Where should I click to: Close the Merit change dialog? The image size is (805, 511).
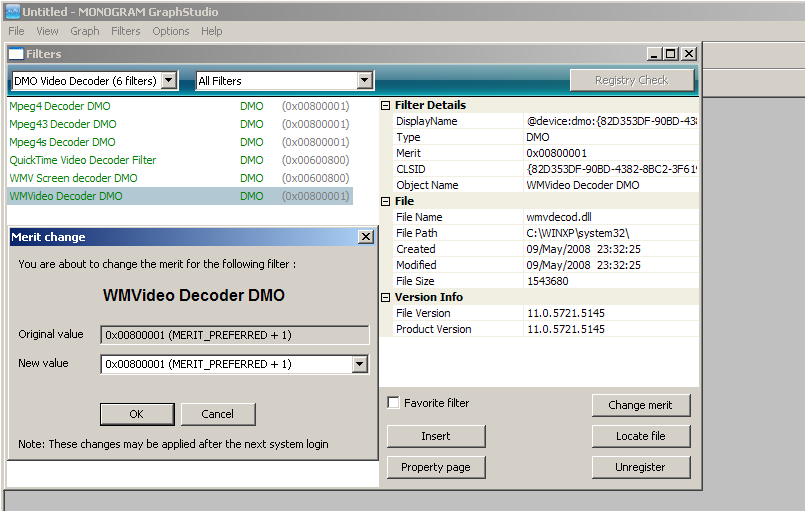[x=366, y=237]
